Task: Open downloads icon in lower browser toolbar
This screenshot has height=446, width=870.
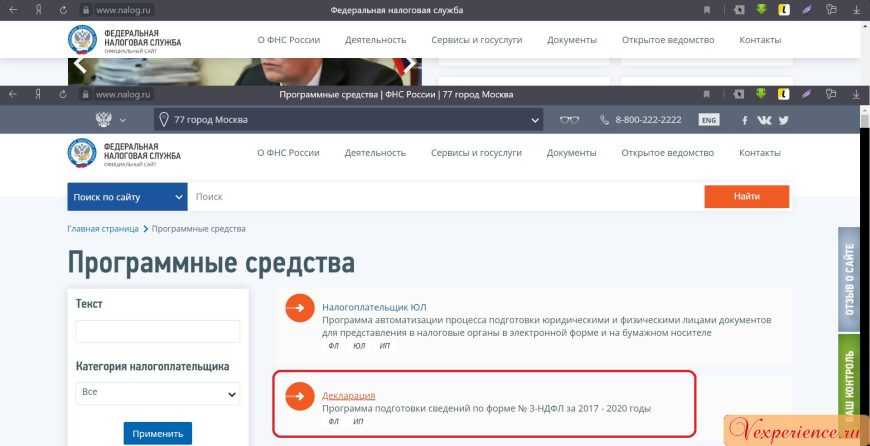Action: 856,94
